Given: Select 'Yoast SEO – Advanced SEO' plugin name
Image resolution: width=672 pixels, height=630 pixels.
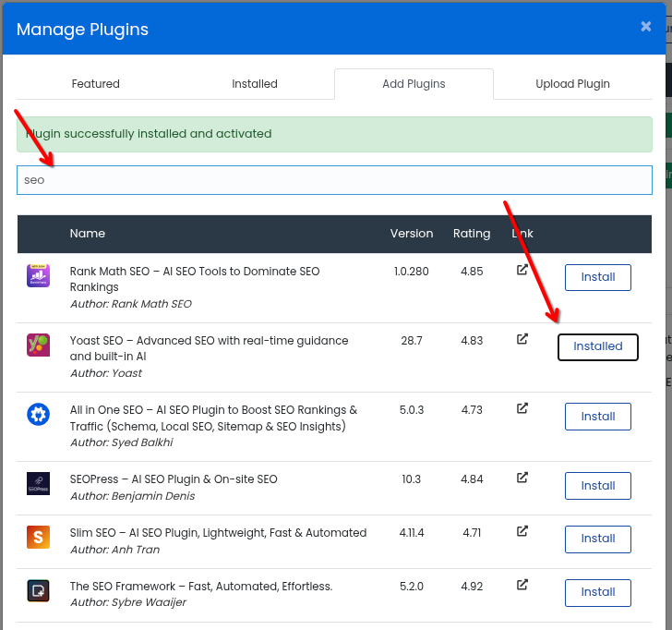Looking at the screenshot, I should [x=210, y=348].
